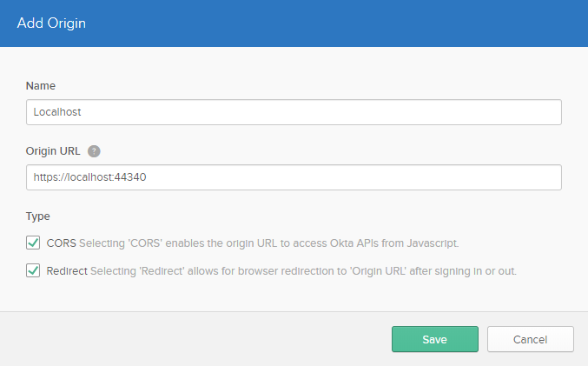Uncheck the Redirect checkbox
Screen dimensions: 588x366
point(34,270)
